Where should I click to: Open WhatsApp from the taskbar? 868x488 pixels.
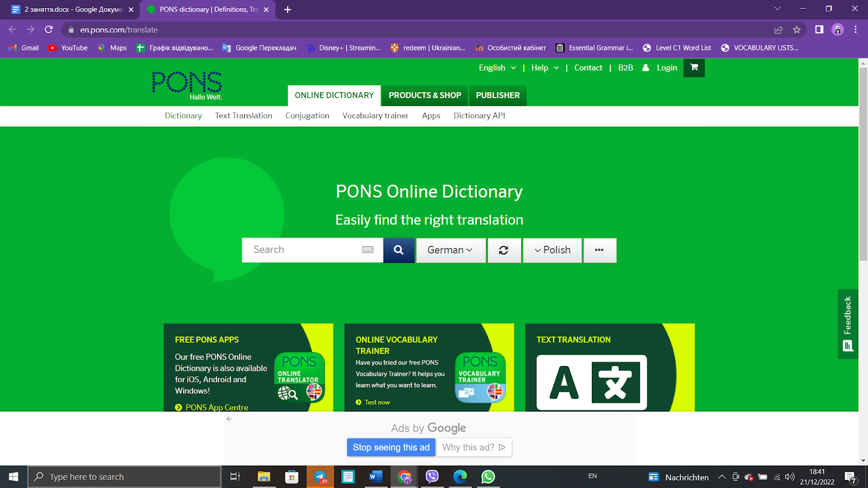pos(488,477)
